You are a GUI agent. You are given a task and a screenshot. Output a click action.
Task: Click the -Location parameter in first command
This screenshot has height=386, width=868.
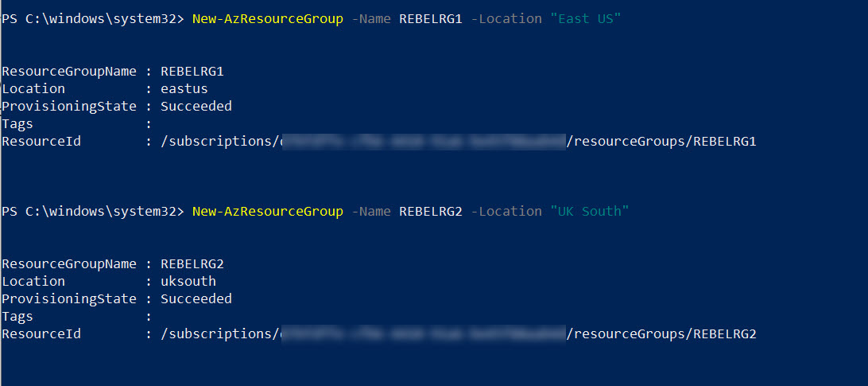[506, 19]
